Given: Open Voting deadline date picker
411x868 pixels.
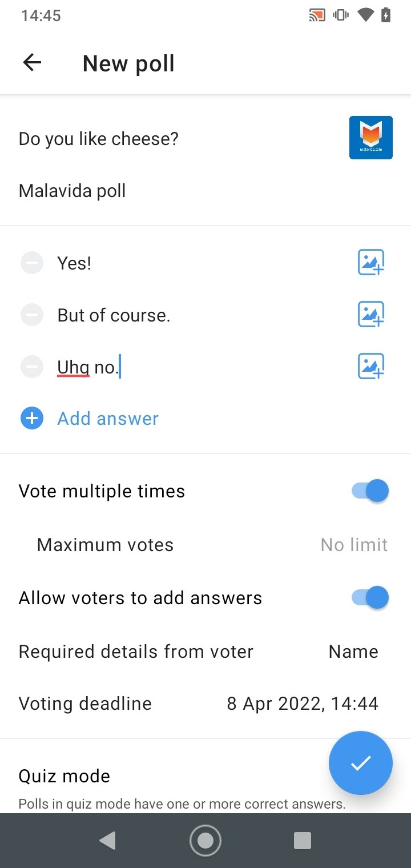Looking at the screenshot, I should [303, 704].
